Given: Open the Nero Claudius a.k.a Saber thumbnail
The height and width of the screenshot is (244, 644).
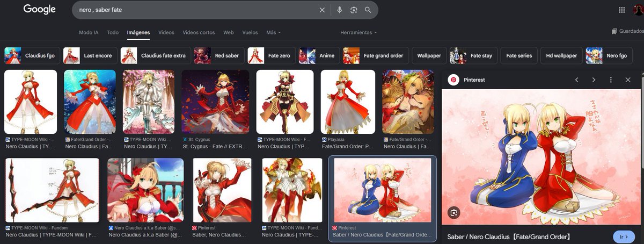Looking at the screenshot, I should point(145,190).
